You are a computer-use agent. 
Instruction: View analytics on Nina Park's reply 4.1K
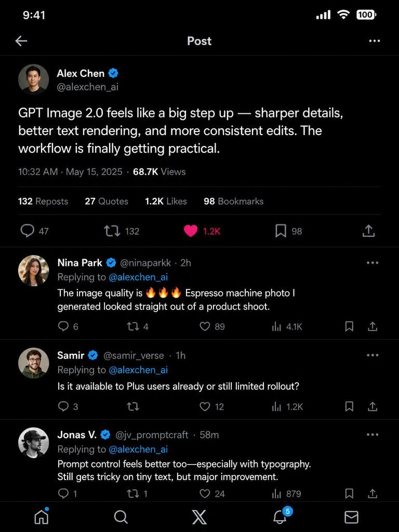click(x=287, y=327)
